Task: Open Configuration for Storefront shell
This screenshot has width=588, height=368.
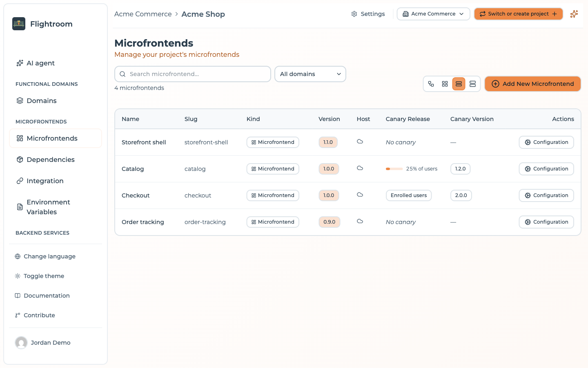Action: (x=546, y=142)
